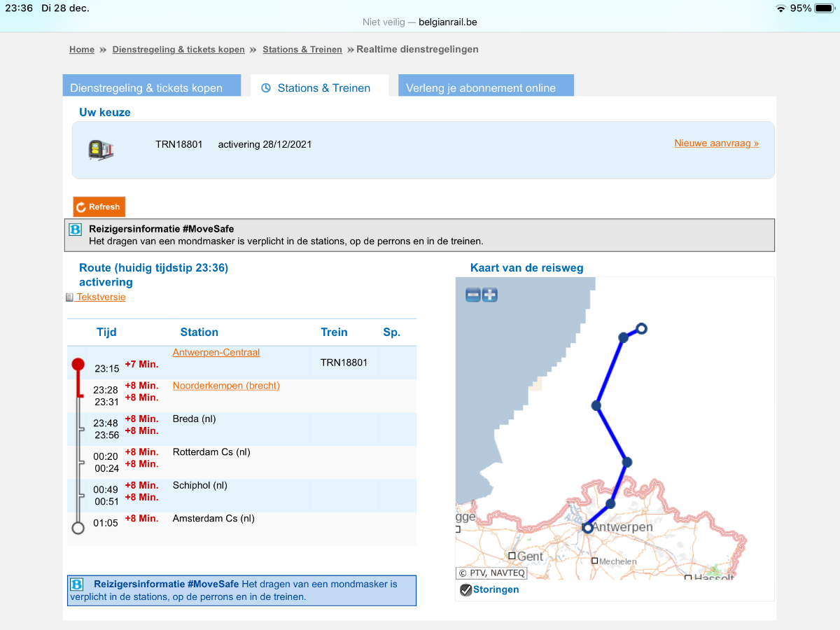This screenshot has width=840, height=630.
Task: Click the B logo in the blue info box
Action: (77, 584)
